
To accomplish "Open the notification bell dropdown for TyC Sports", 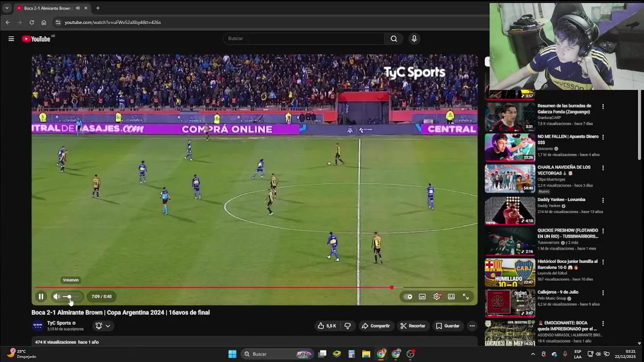I will 103,326.
